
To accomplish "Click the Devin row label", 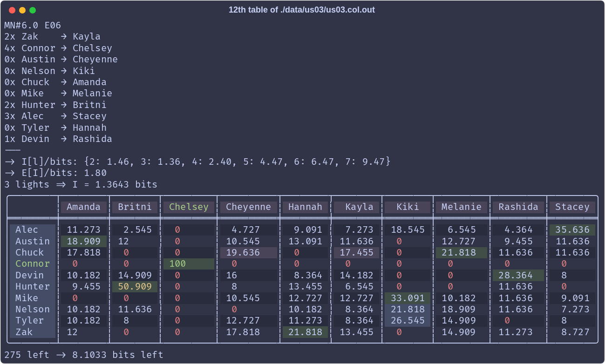I will click(x=33, y=275).
